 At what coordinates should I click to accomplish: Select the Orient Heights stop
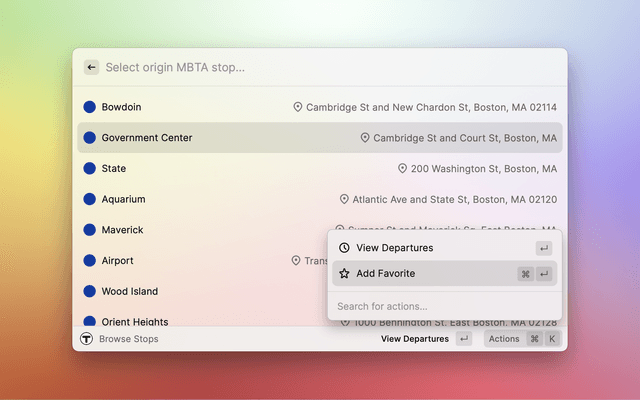click(x=135, y=321)
